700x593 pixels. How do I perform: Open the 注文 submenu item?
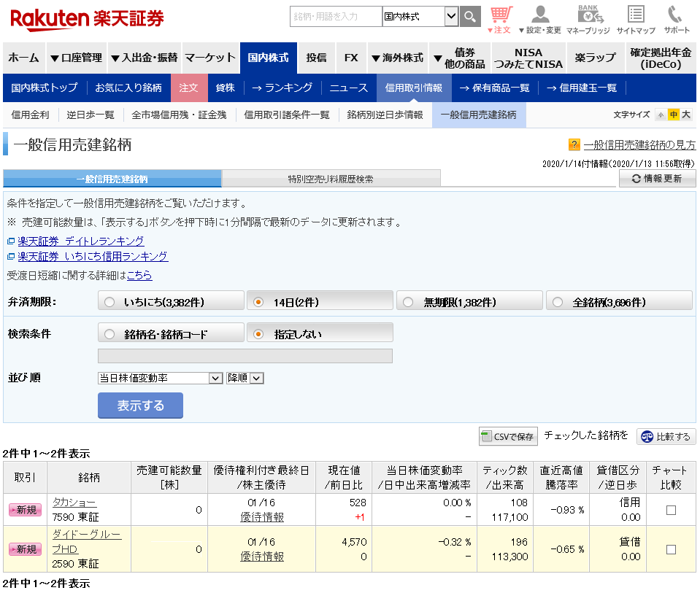point(189,88)
